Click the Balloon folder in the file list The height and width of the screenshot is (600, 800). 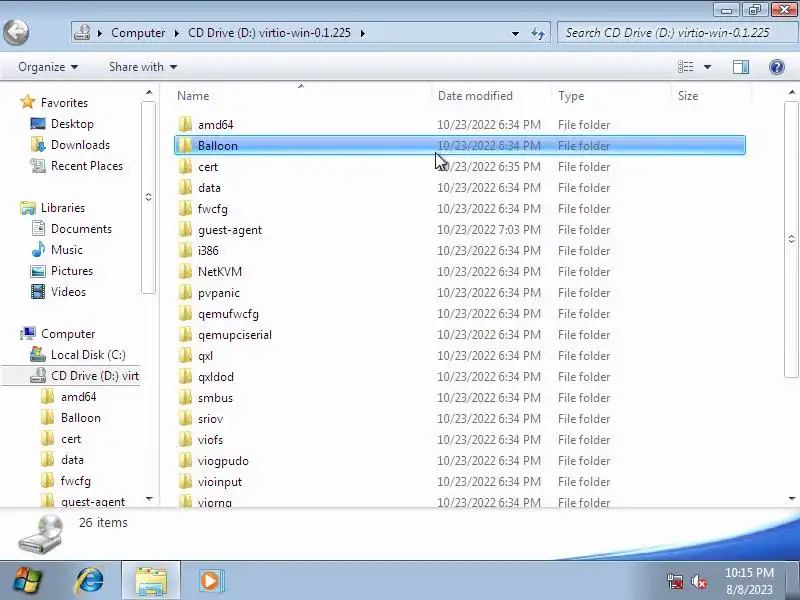point(460,145)
